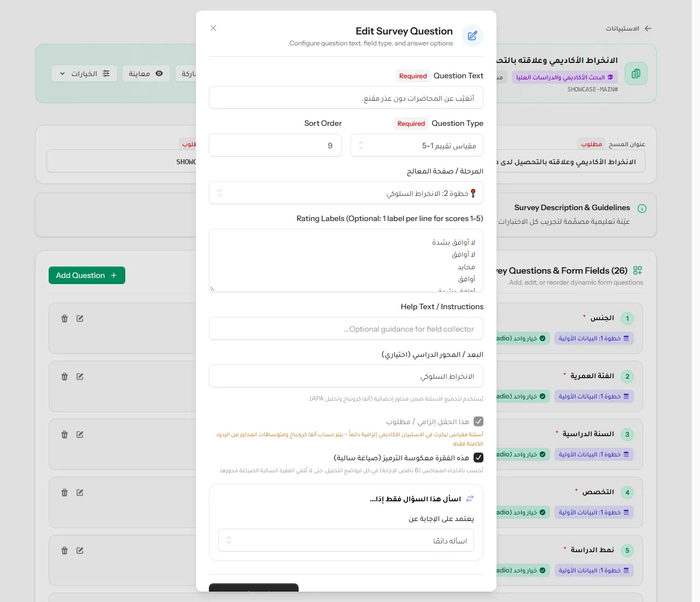Click the grid icon beside Survey Questions
Screen dimensions: 700x602
click(x=638, y=270)
